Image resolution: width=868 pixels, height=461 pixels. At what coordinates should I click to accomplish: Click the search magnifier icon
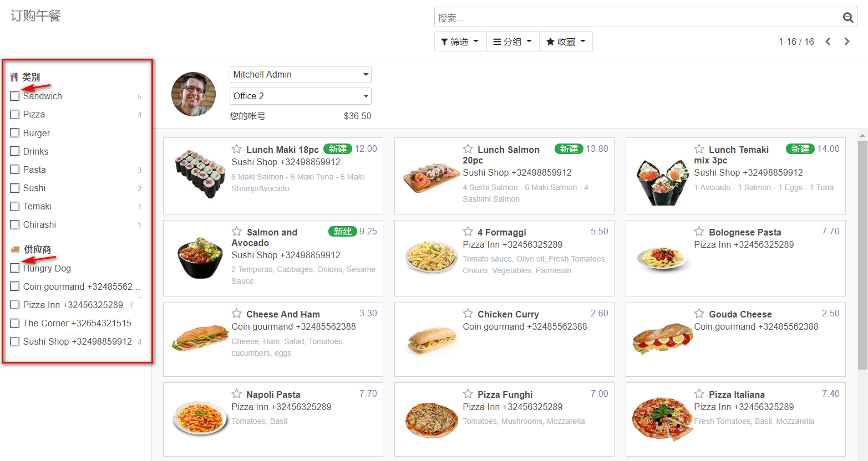click(x=847, y=18)
